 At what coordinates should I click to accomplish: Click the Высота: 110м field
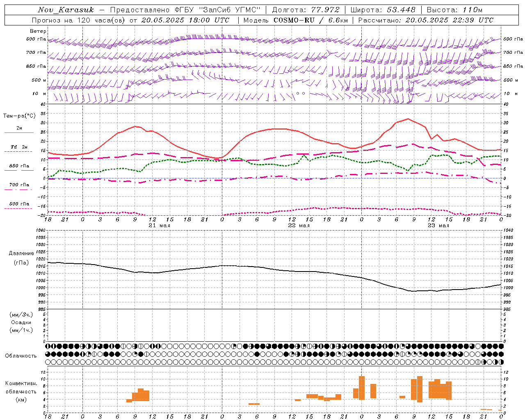click(454, 10)
